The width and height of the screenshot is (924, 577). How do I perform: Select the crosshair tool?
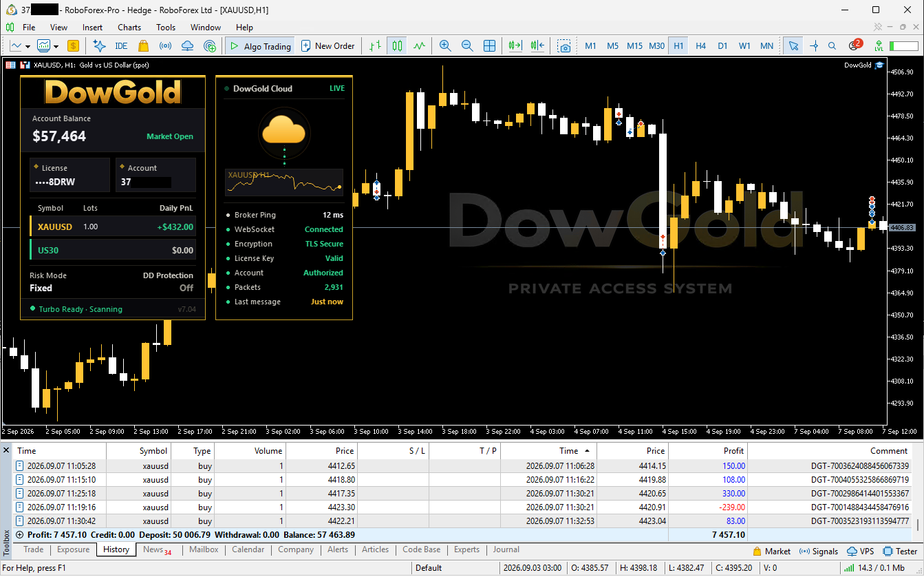click(814, 46)
